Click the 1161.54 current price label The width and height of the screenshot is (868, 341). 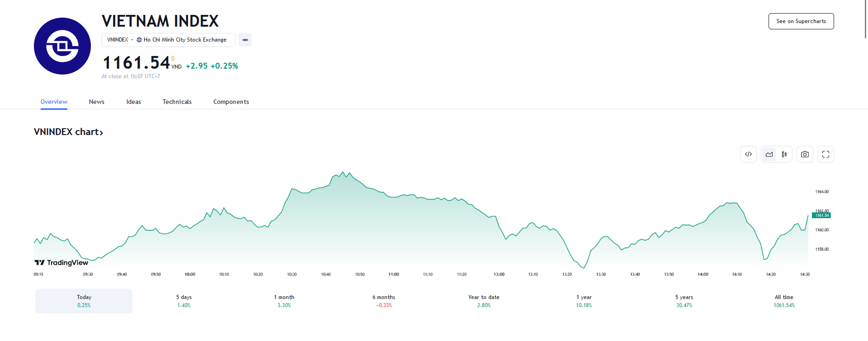(x=822, y=215)
